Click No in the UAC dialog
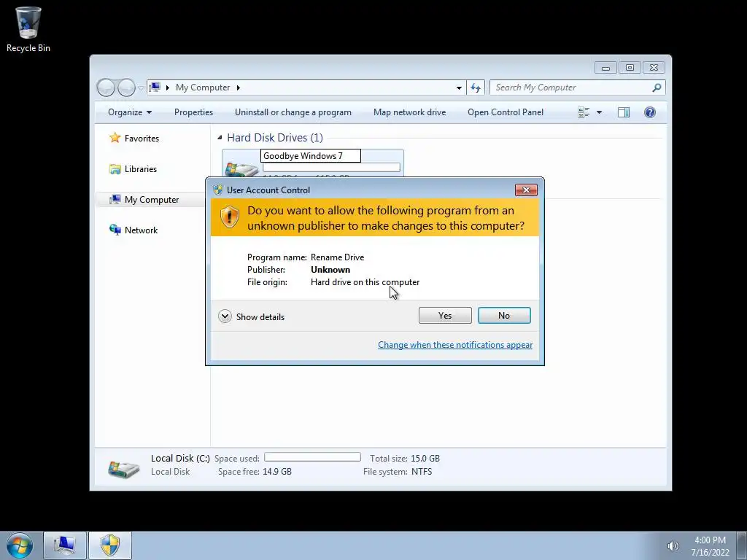The width and height of the screenshot is (747, 560). pos(504,315)
